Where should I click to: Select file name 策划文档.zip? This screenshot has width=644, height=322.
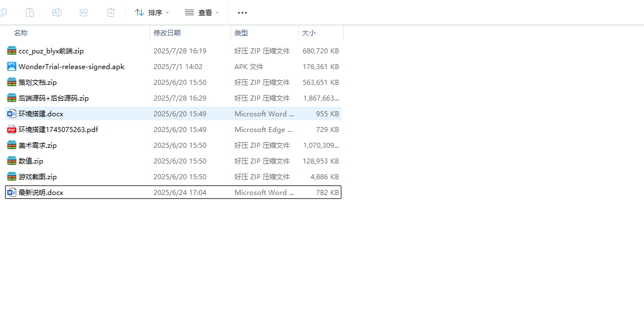click(x=38, y=82)
